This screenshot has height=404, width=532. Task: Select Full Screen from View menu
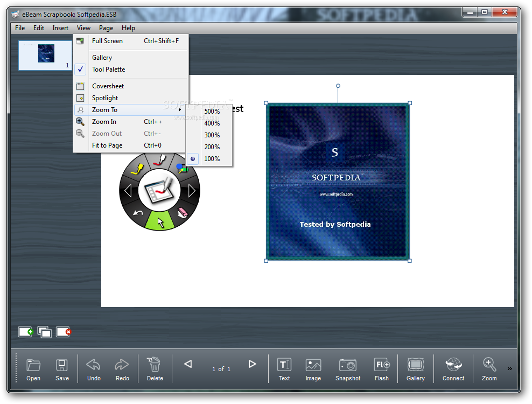131,41
